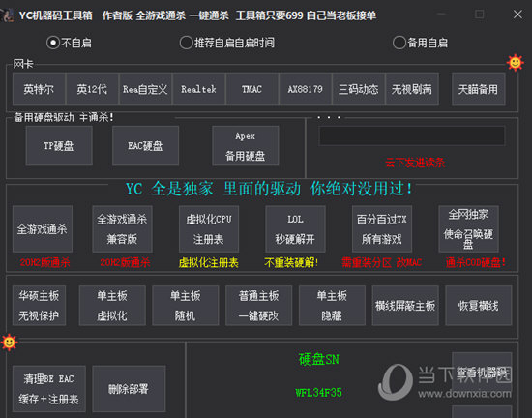The image size is (532, 418).
Task: Click the 天瞄备用 button
Action: [479, 89]
